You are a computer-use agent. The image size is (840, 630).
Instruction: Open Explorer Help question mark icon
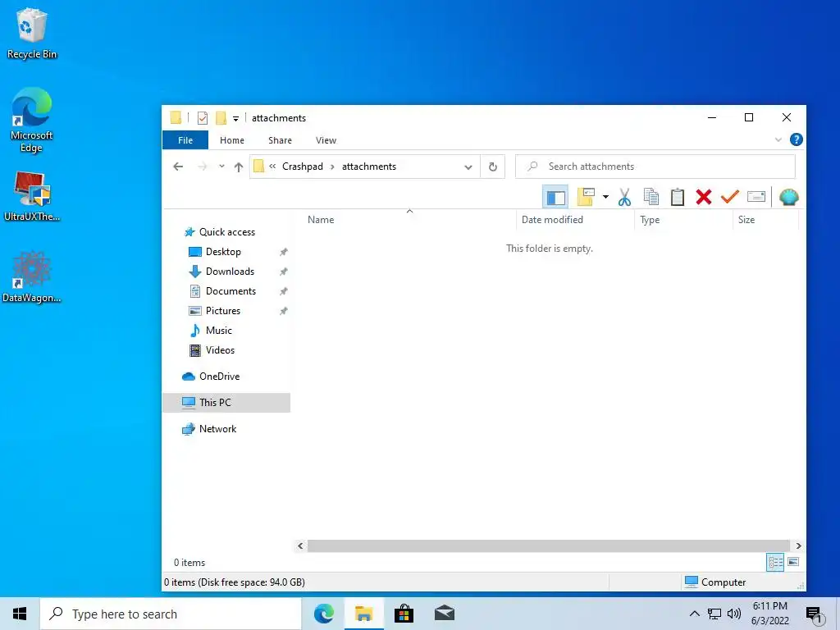pyautogui.click(x=796, y=139)
